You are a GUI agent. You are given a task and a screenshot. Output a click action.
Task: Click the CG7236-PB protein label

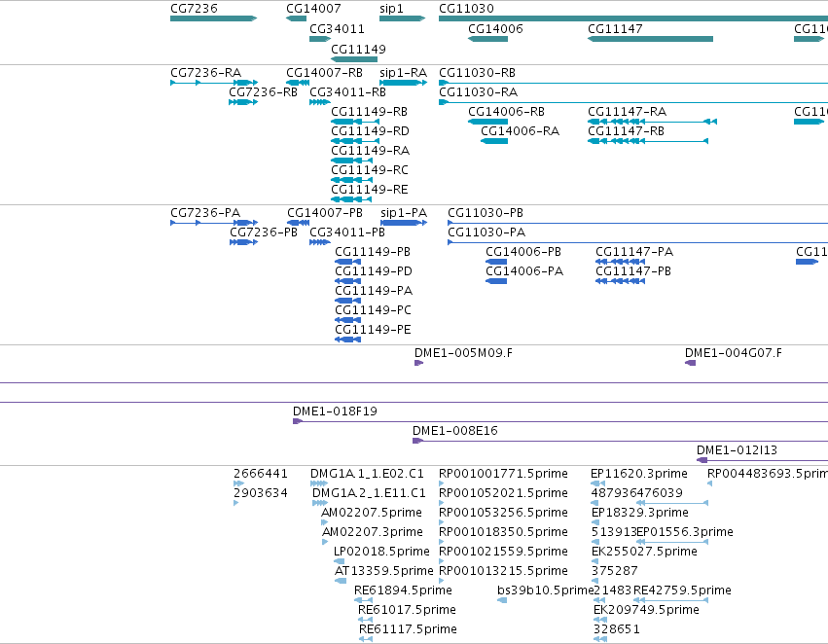coord(264,233)
